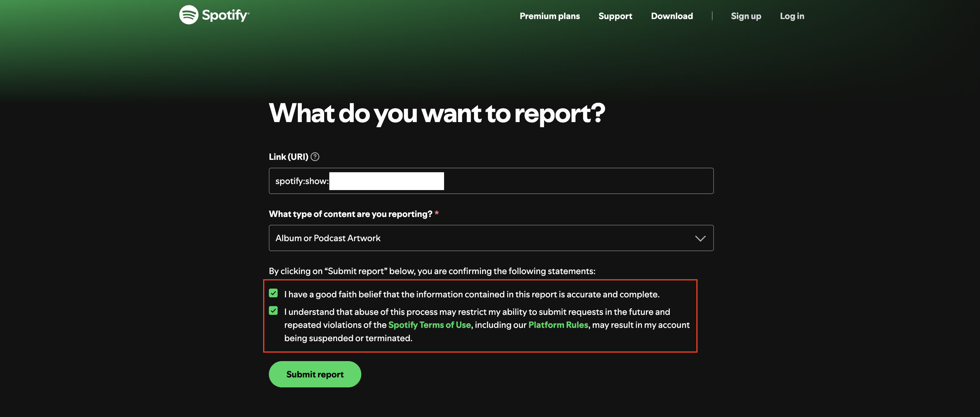Toggle the first confirmation statement checkbox
The height and width of the screenshot is (417, 980).
(273, 293)
